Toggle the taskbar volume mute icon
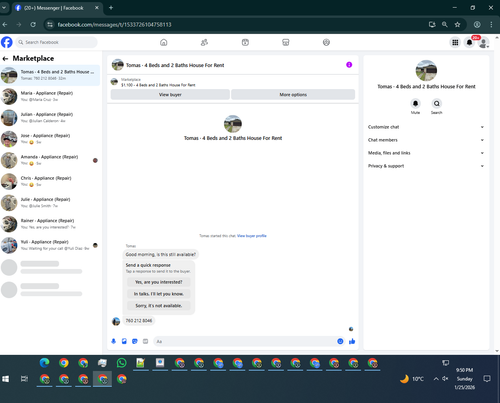The width and height of the screenshot is (500, 403). (445, 379)
